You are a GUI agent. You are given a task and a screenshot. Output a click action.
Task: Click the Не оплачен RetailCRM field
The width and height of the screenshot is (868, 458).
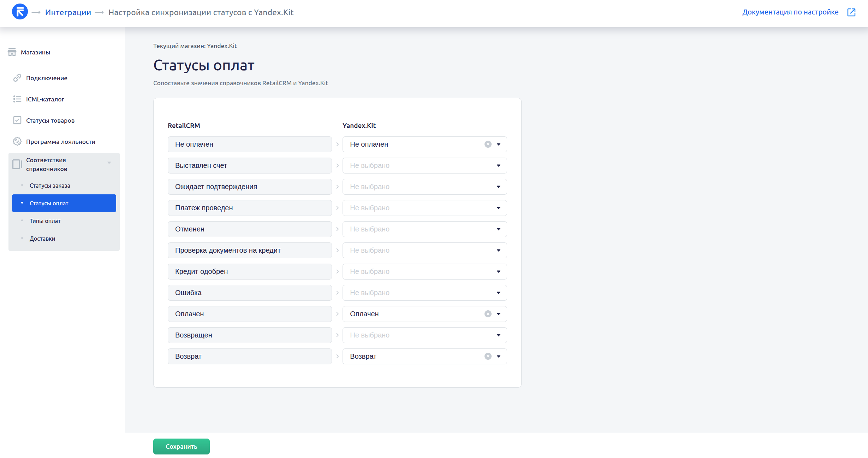point(250,144)
